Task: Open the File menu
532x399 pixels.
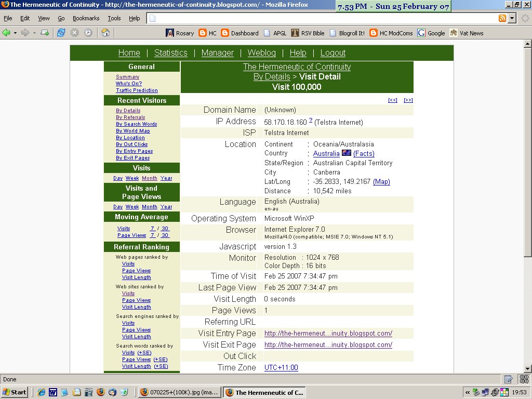Action: pos(8,18)
